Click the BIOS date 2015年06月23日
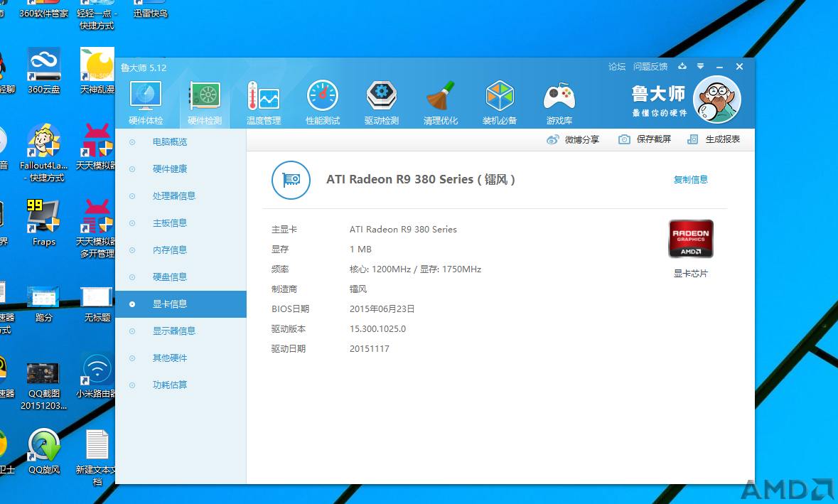 (x=382, y=309)
